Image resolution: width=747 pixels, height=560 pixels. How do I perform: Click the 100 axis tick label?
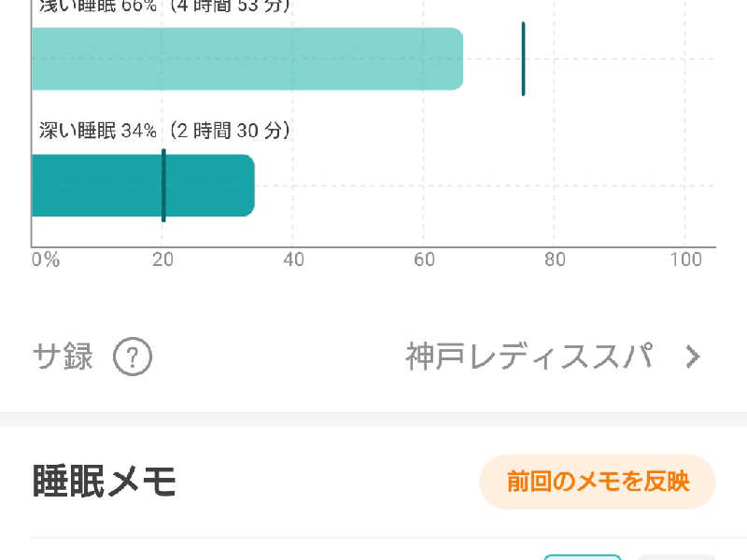point(686,259)
